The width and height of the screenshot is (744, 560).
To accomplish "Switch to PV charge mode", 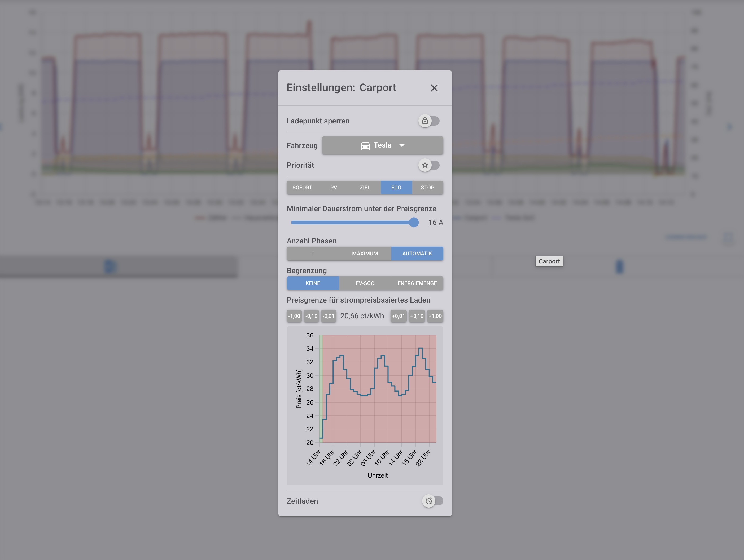I will (x=333, y=188).
